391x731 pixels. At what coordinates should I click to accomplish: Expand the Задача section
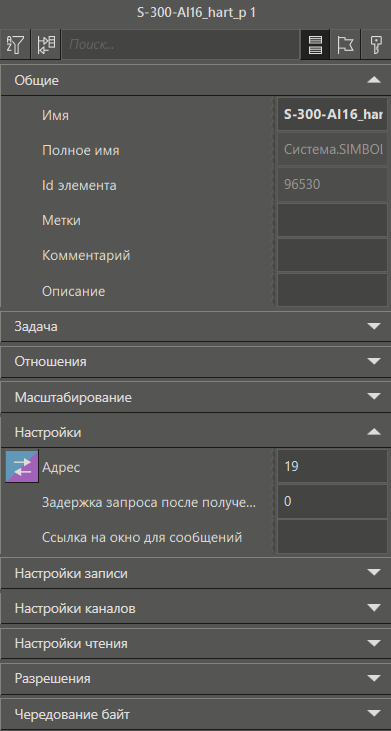pyautogui.click(x=195, y=326)
